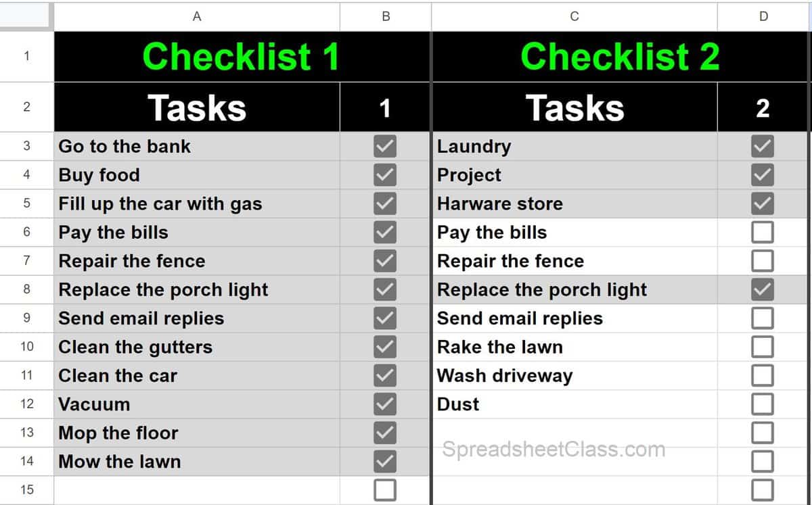Check the "Send email replies" box in Checklist 2
Image resolution: width=812 pixels, height=505 pixels.
pyautogui.click(x=762, y=318)
